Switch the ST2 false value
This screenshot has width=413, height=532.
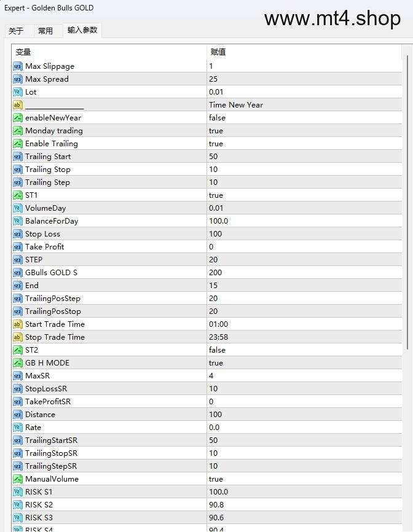(x=304, y=350)
